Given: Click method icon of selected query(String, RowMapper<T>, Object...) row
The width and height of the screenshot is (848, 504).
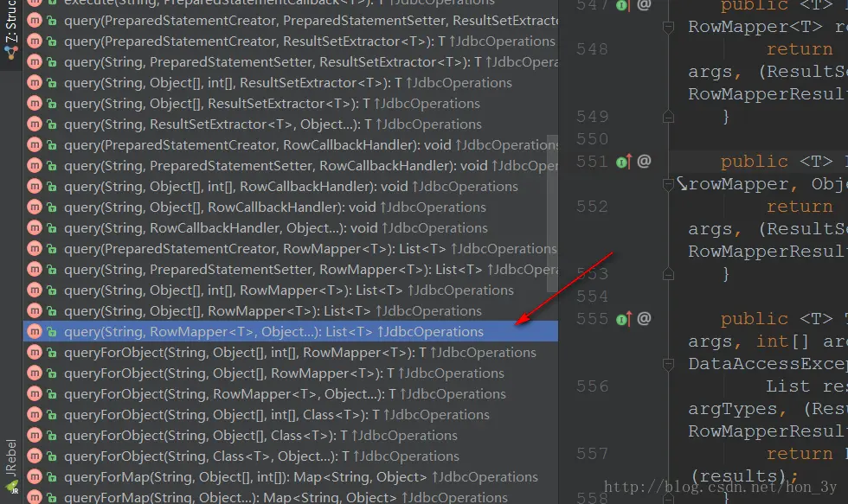Looking at the screenshot, I should [35, 332].
